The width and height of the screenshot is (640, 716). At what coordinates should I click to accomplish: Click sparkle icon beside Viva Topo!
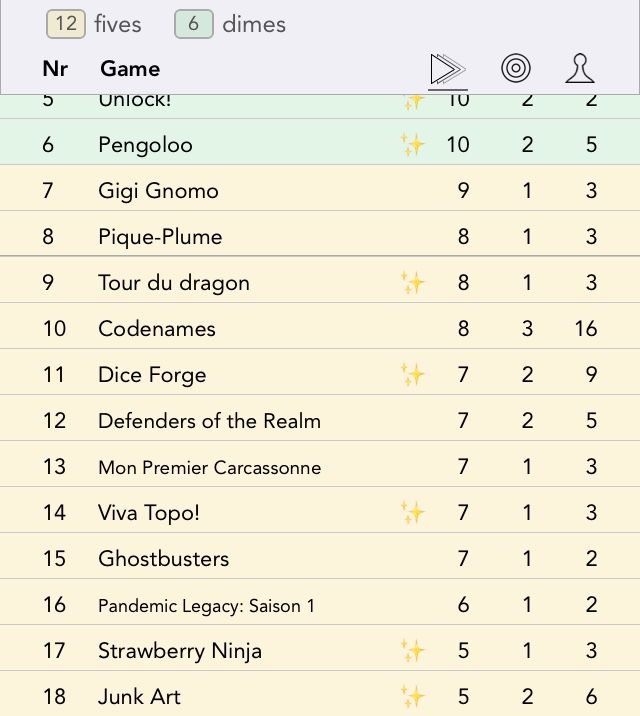click(x=413, y=513)
